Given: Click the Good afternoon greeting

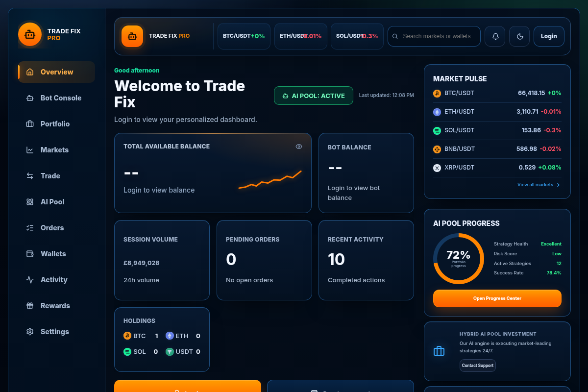Looking at the screenshot, I should (x=137, y=71).
